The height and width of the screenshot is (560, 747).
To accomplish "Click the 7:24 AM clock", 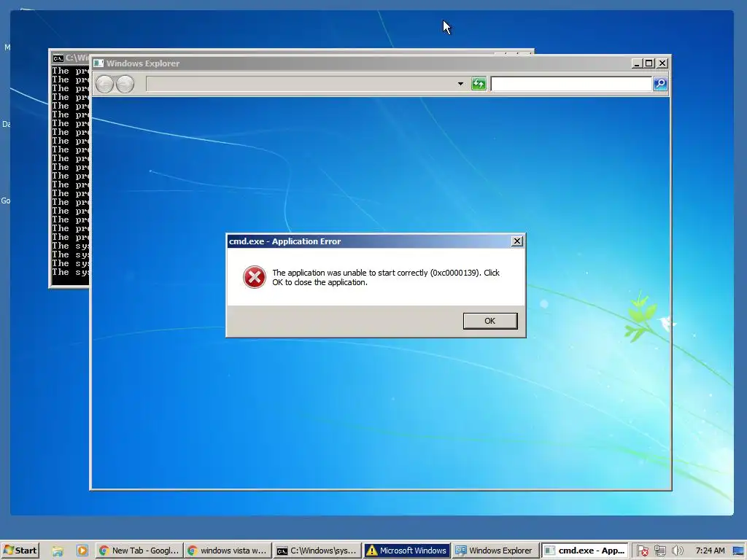I will tap(710, 551).
